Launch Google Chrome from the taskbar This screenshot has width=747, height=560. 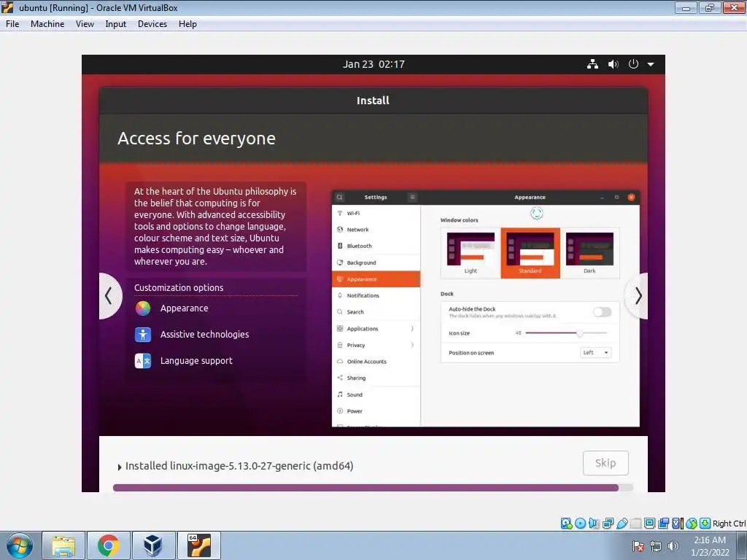point(109,545)
